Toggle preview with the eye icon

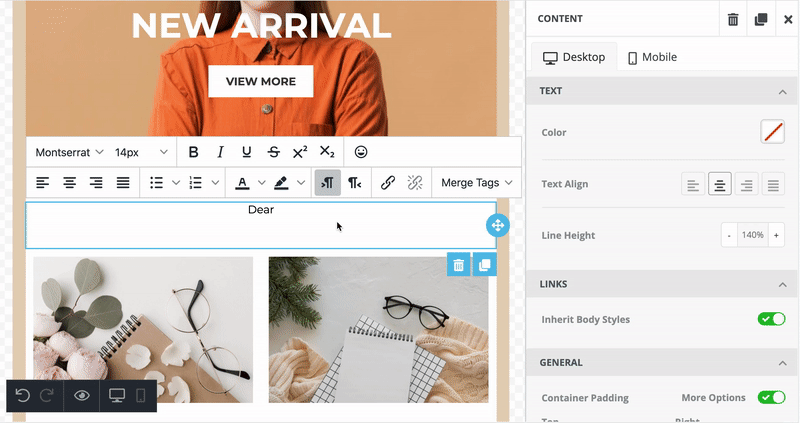tap(82, 396)
